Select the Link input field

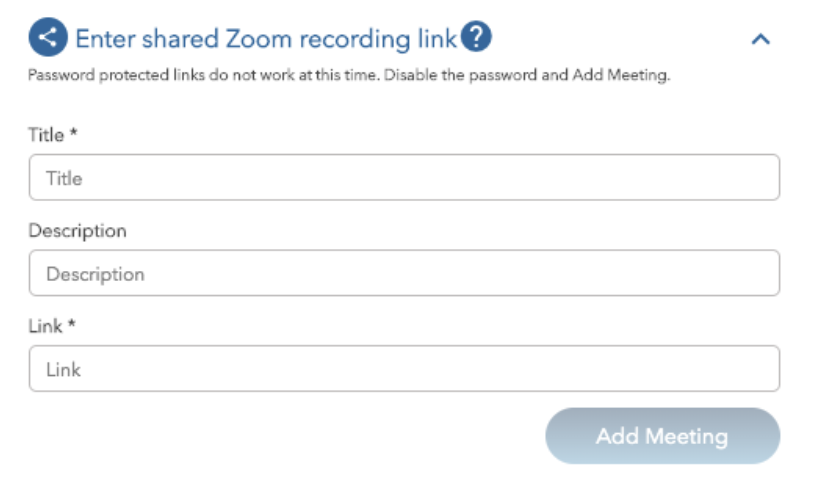coord(404,369)
